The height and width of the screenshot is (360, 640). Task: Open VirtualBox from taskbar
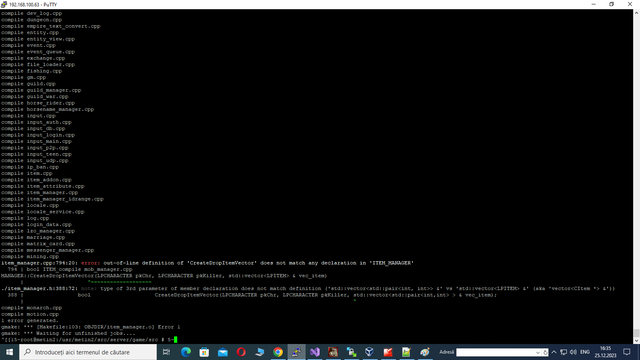(x=369, y=352)
